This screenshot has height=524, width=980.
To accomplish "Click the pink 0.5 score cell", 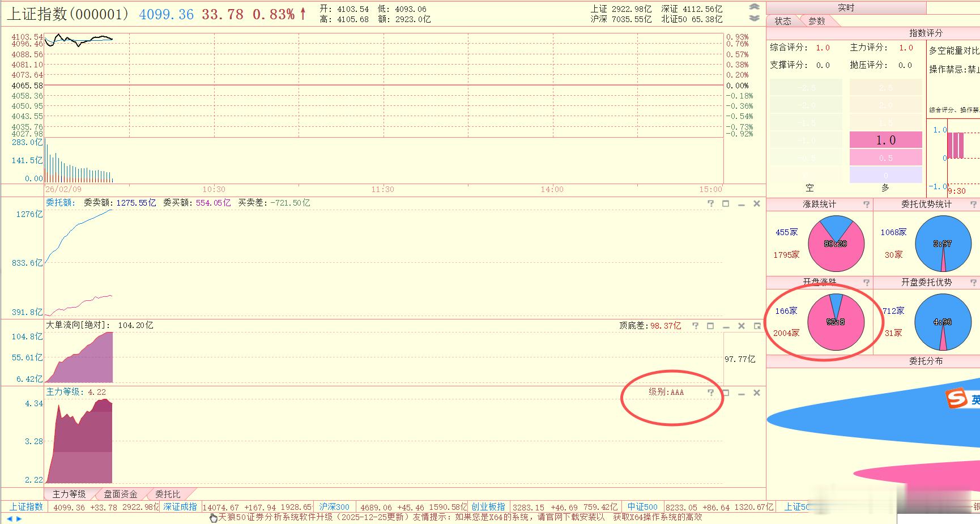I will click(x=885, y=158).
